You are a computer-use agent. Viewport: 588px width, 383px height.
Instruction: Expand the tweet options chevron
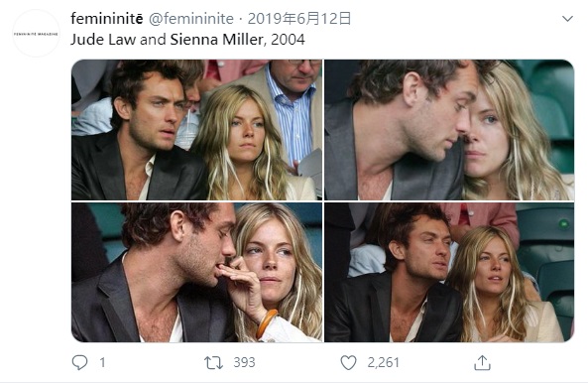(x=568, y=19)
